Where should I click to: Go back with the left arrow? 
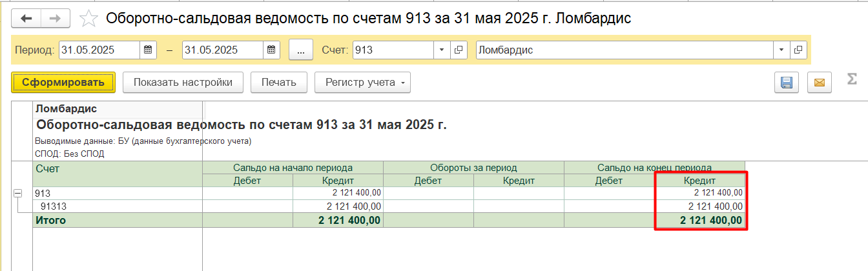pyautogui.click(x=26, y=19)
